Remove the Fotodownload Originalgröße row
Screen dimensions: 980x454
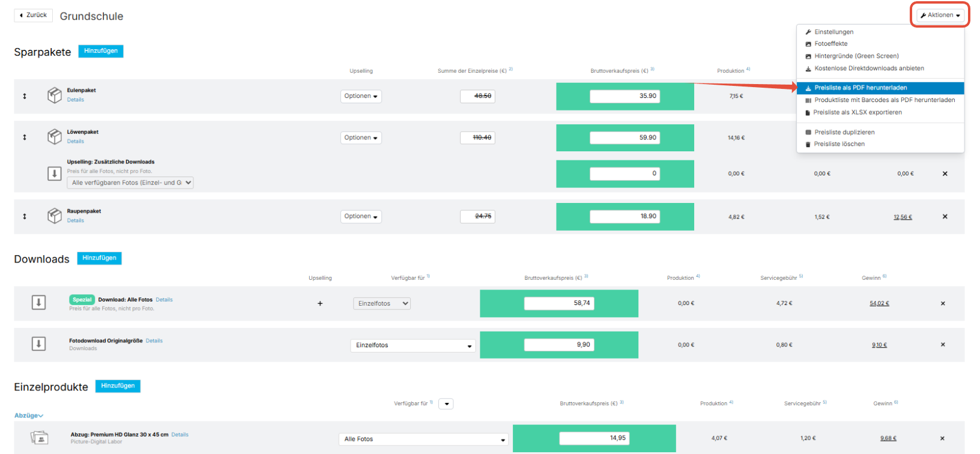coord(943,345)
